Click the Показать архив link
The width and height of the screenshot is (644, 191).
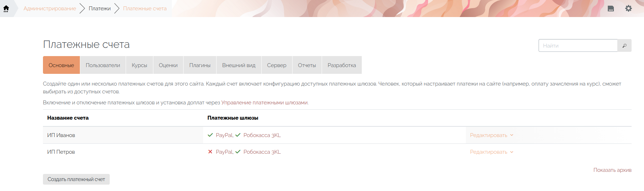pyautogui.click(x=612, y=170)
